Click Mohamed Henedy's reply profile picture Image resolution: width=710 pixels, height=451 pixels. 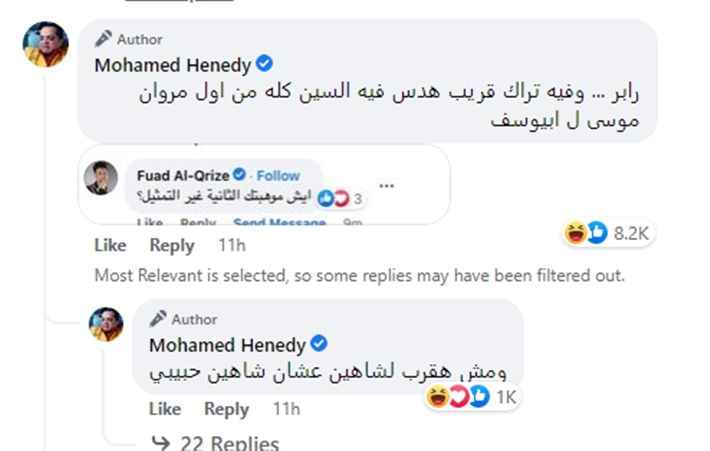point(106,324)
